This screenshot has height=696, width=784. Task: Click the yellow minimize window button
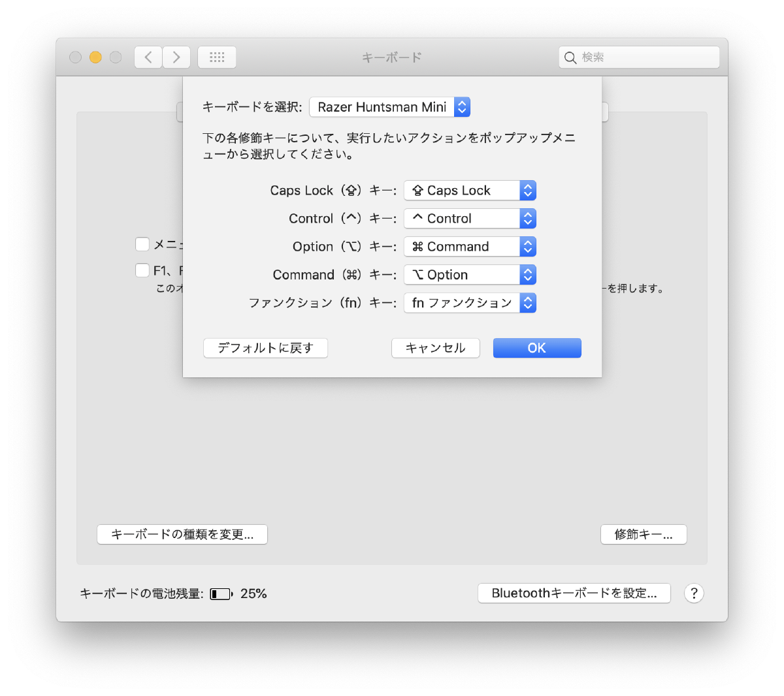[x=95, y=57]
